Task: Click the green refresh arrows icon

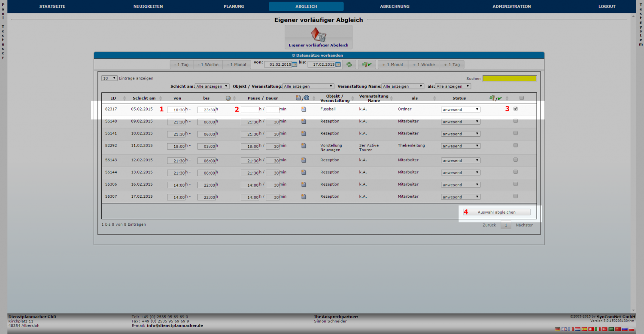Action: 349,64
